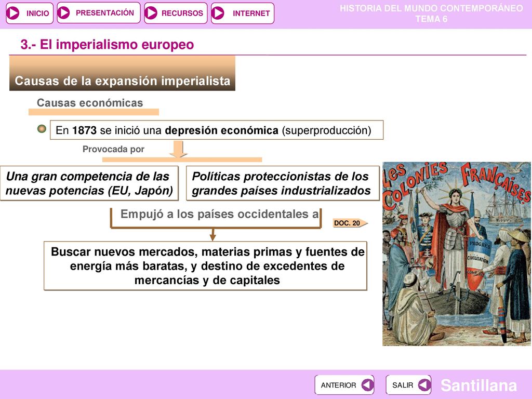
Task: Click the INTERNET play arrow icon
Action: tap(218, 13)
